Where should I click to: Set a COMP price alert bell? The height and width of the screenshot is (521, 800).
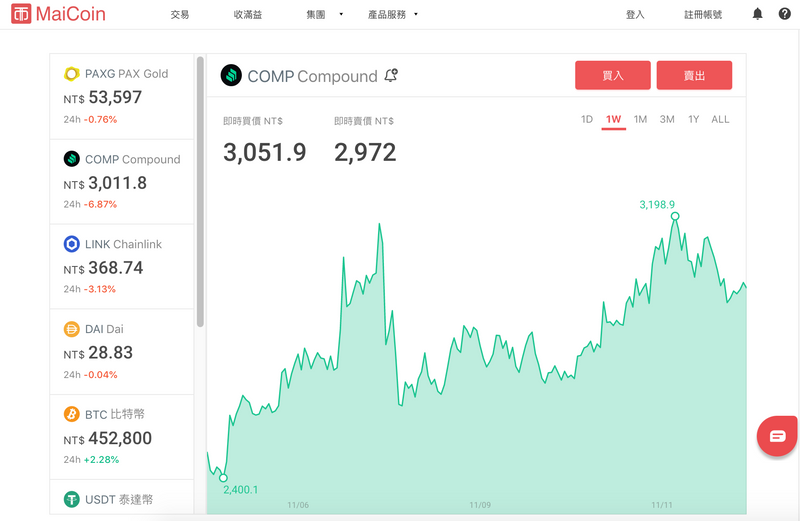point(391,76)
